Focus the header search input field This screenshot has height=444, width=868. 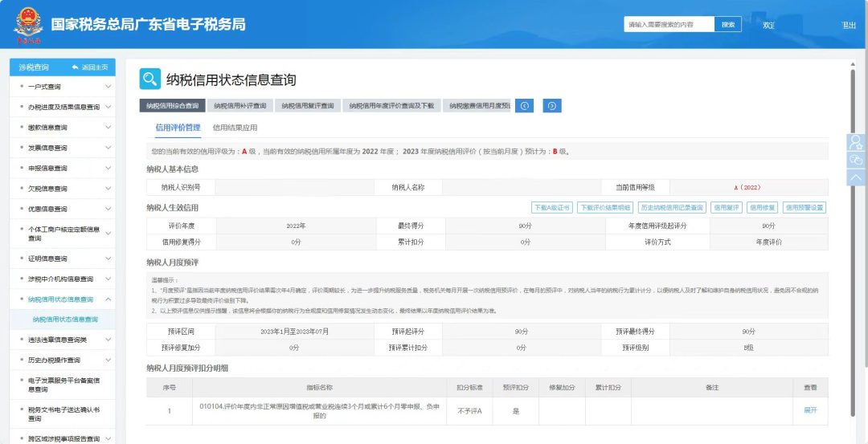click(669, 24)
